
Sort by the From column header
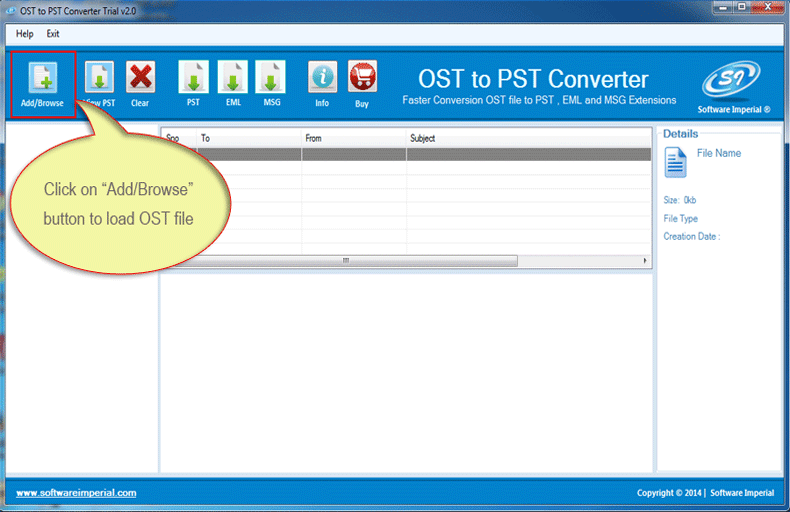(354, 138)
